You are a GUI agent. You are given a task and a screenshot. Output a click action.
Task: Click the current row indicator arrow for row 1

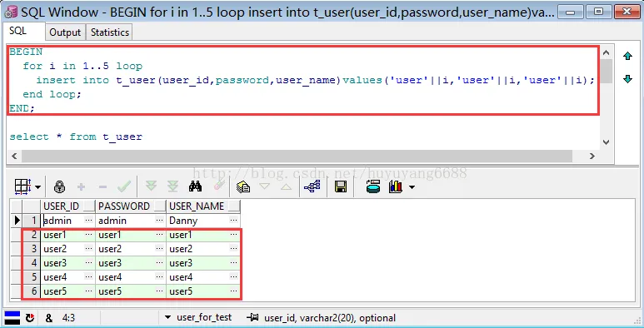[x=17, y=221]
